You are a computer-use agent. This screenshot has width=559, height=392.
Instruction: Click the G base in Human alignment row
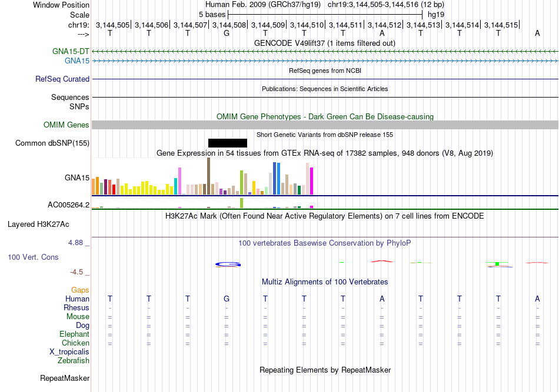[x=227, y=299]
